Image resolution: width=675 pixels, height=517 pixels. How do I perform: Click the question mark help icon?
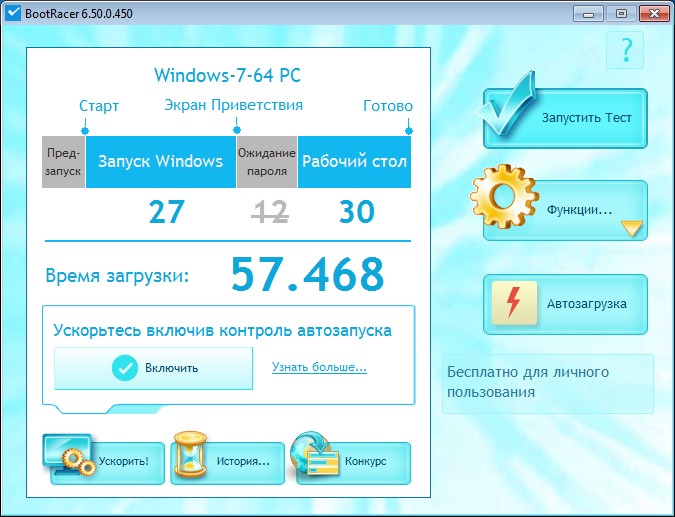pos(625,50)
